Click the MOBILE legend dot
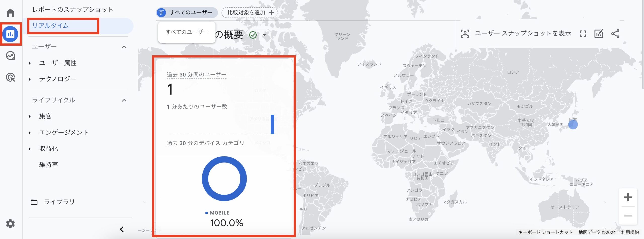This screenshot has width=644, height=239. 207,213
